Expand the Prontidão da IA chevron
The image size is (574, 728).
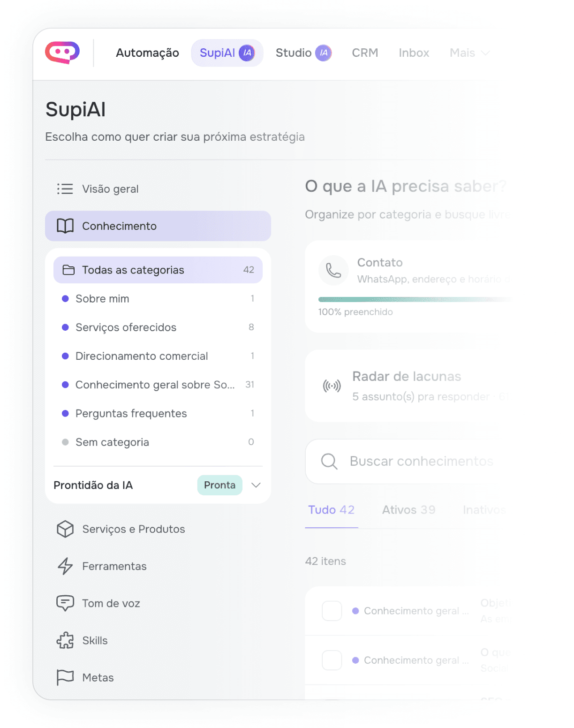pyautogui.click(x=256, y=485)
